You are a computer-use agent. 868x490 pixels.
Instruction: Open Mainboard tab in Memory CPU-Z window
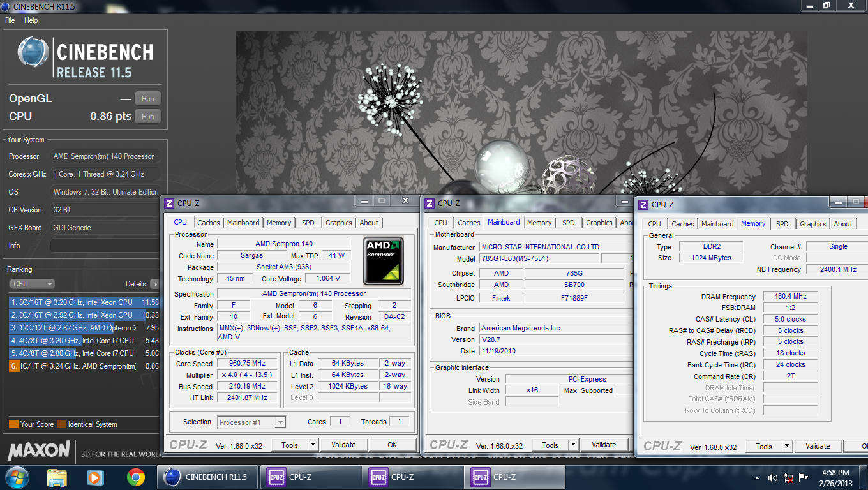[717, 224]
